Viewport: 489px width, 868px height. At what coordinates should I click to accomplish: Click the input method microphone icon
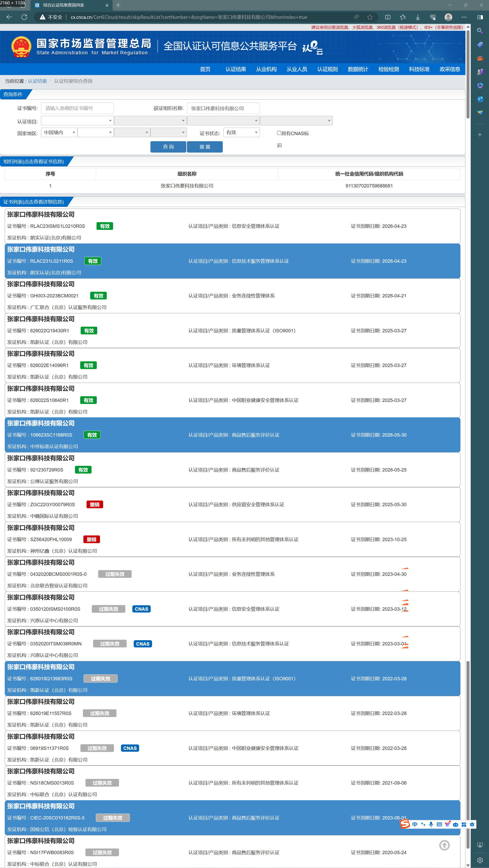coord(431,824)
